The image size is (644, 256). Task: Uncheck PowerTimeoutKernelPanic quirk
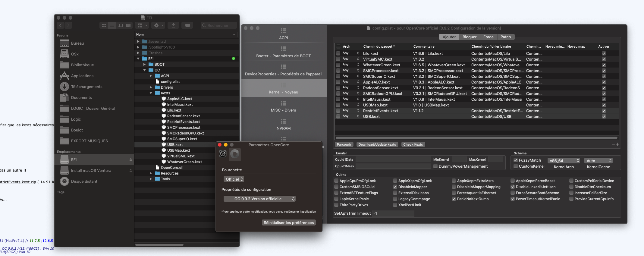513,199
